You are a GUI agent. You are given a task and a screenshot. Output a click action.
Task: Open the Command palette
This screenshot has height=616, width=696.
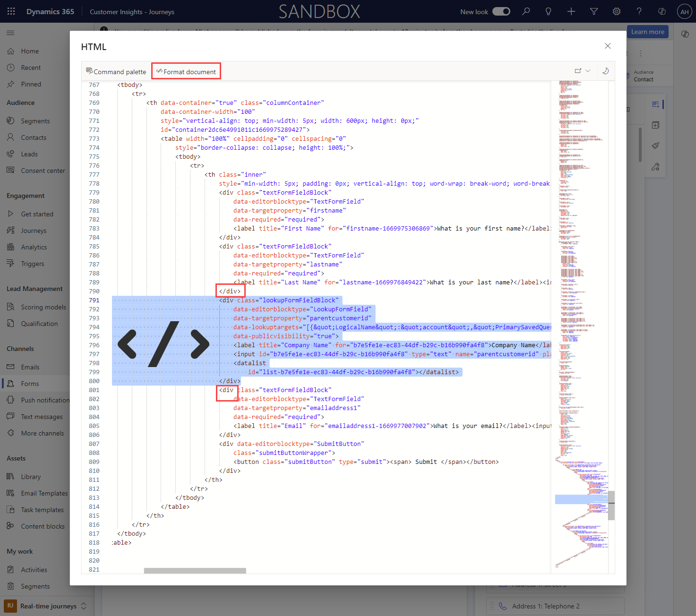(116, 71)
